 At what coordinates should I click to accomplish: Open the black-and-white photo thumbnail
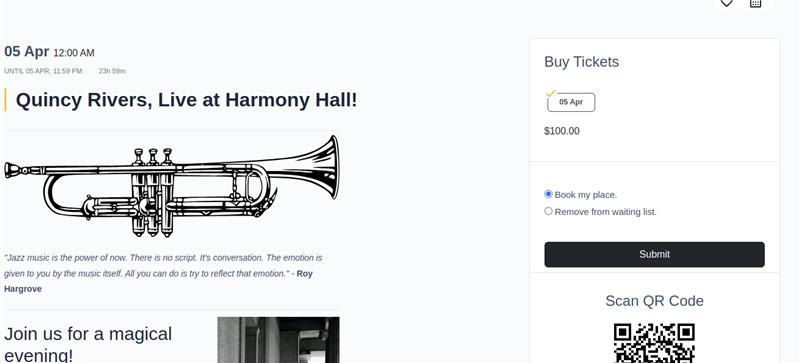[278, 340]
